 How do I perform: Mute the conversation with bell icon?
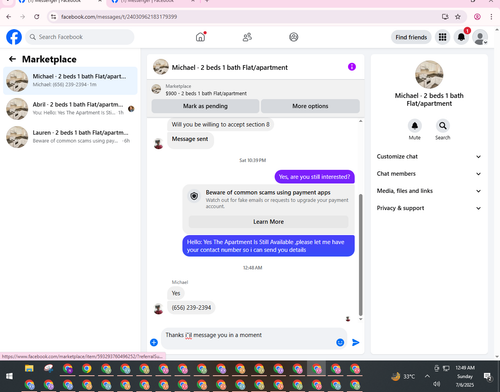pyautogui.click(x=415, y=126)
